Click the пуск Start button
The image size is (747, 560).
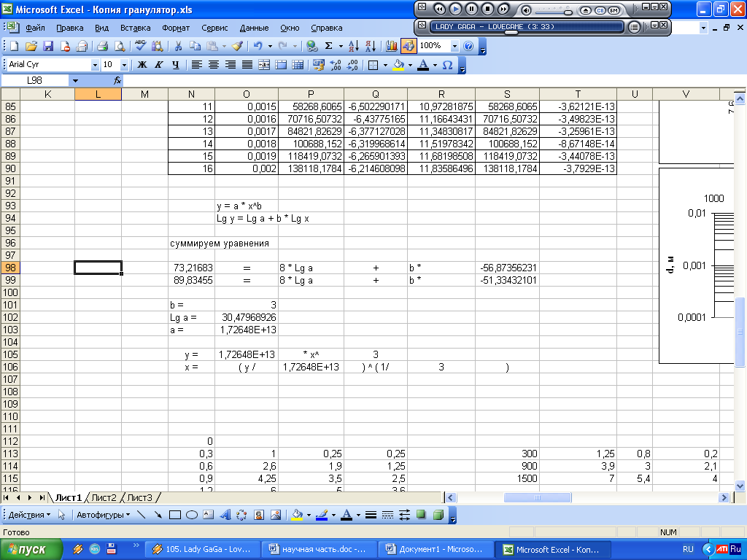31,550
